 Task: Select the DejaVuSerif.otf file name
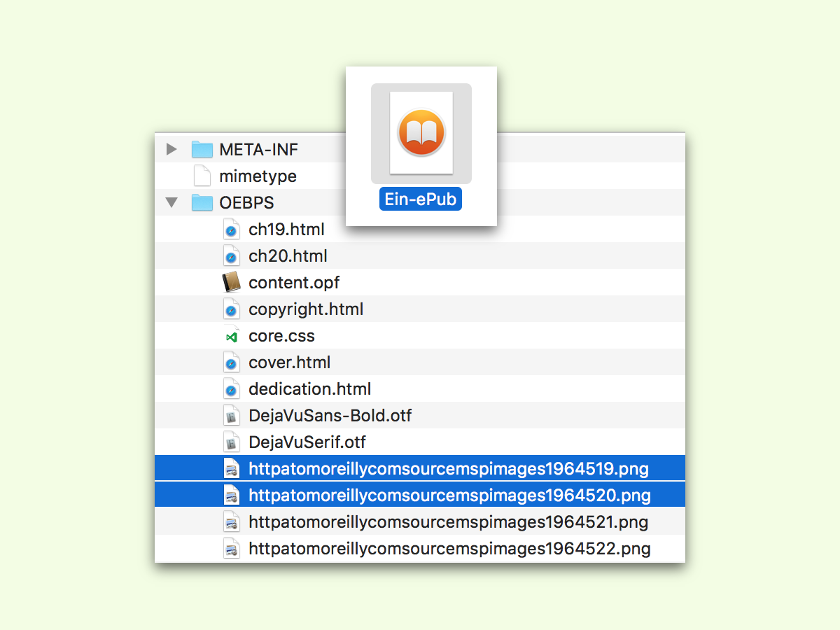pyautogui.click(x=307, y=442)
